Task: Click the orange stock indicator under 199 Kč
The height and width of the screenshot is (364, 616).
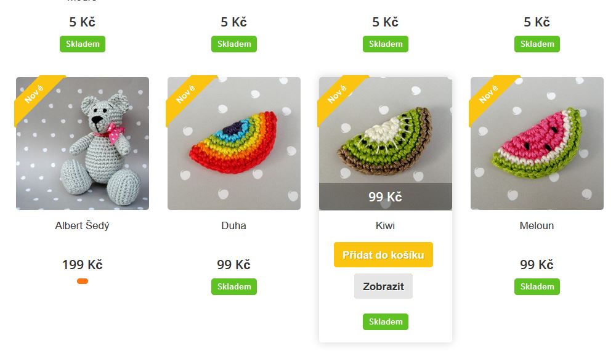Action: (83, 281)
